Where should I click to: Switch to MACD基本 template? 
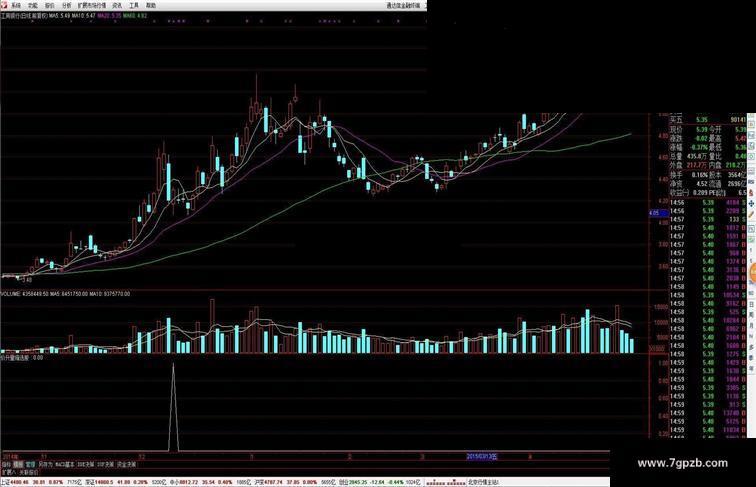(x=65, y=464)
